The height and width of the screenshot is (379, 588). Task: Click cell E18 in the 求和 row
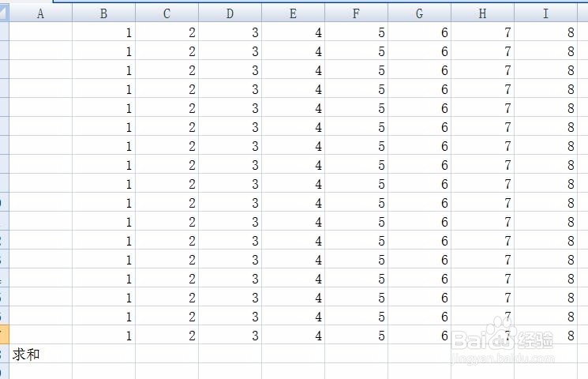coord(293,355)
